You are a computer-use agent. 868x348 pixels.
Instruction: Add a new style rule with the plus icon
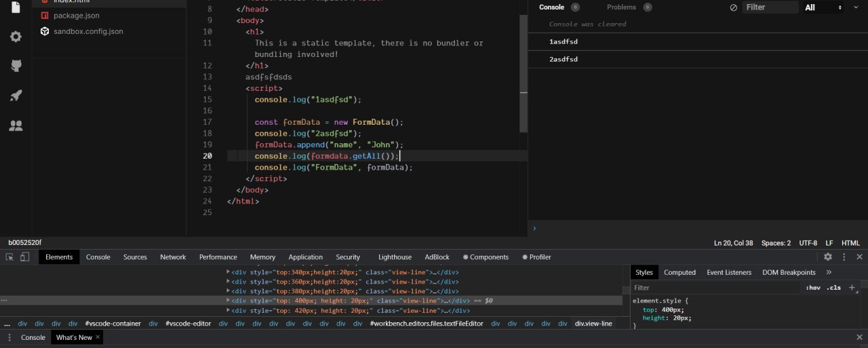point(852,288)
